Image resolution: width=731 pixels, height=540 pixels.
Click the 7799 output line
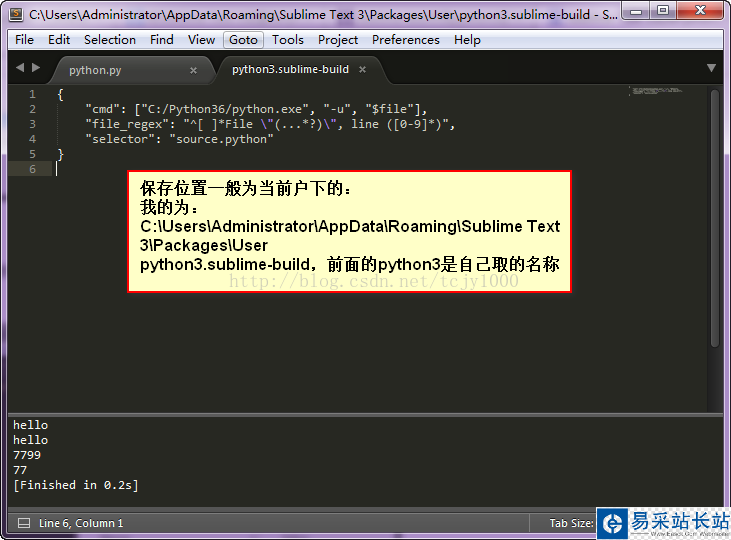coord(27,455)
